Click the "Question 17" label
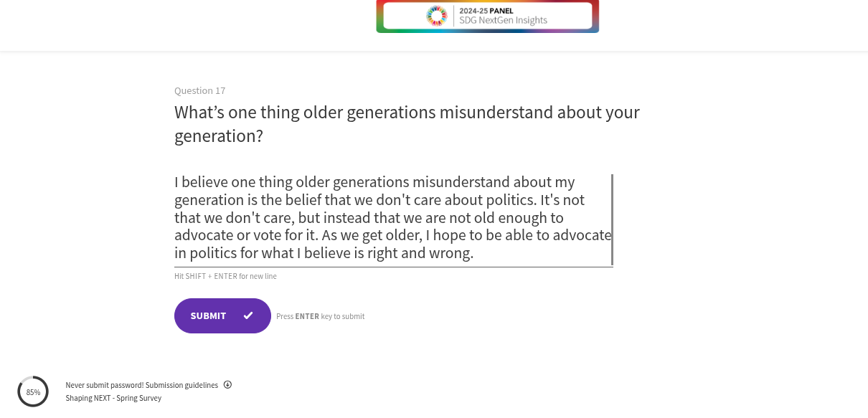 [x=200, y=90]
